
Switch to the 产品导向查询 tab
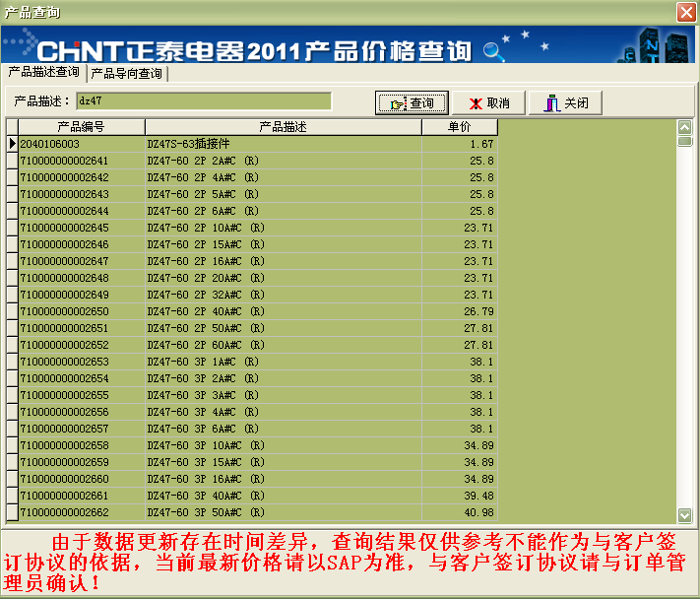[x=127, y=73]
